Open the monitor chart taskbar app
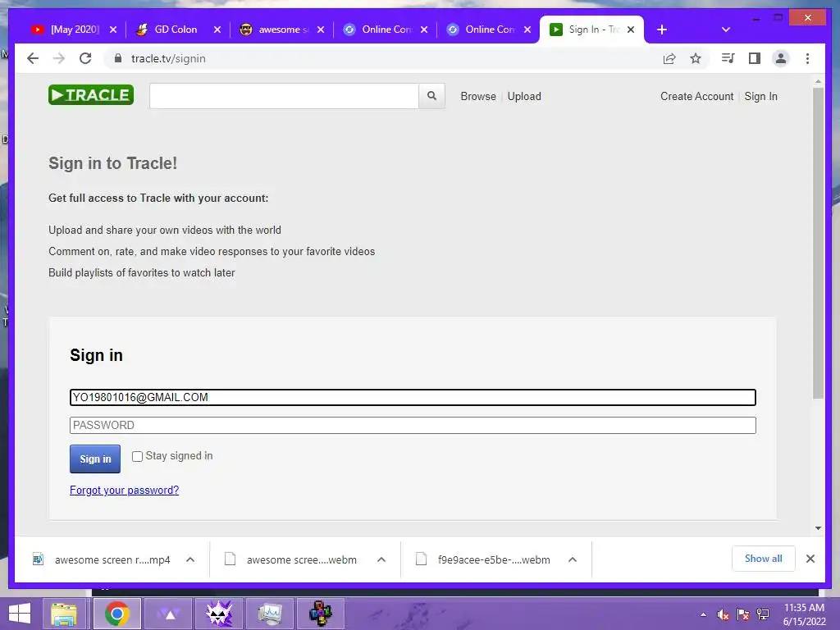 coord(269,614)
